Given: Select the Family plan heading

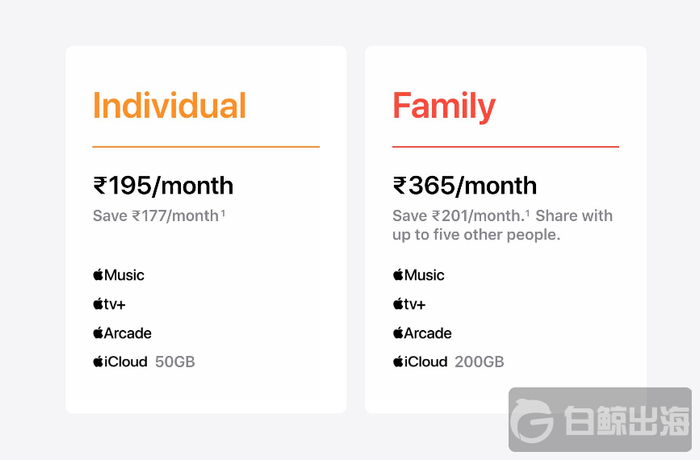Looking at the screenshot, I should pyautogui.click(x=444, y=105).
